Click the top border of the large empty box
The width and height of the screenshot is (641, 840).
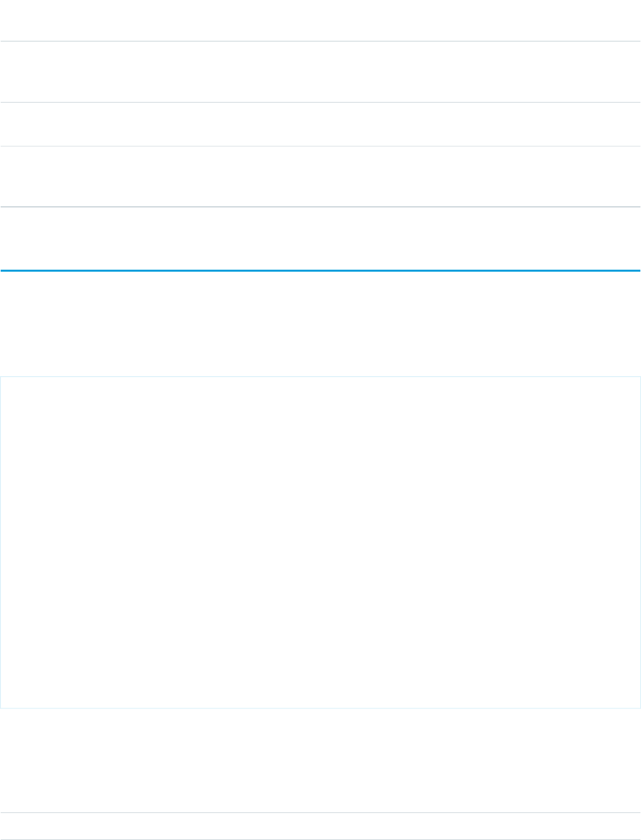coord(320,376)
